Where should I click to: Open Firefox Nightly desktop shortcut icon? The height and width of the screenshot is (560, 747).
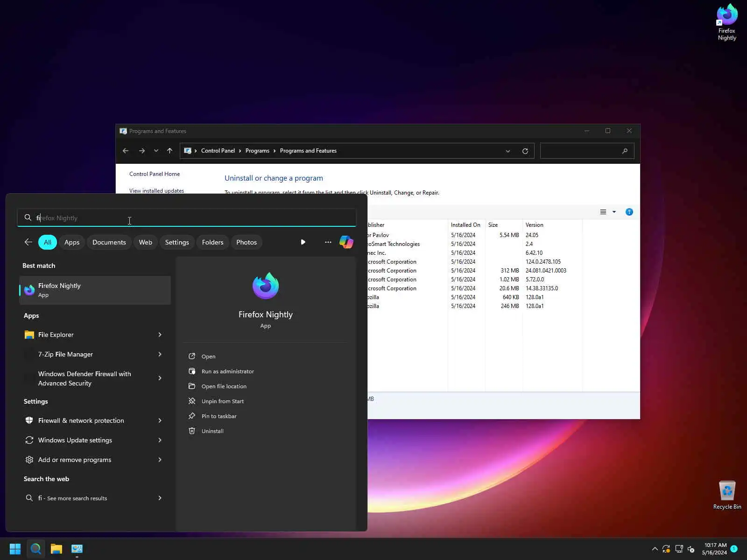tap(727, 22)
